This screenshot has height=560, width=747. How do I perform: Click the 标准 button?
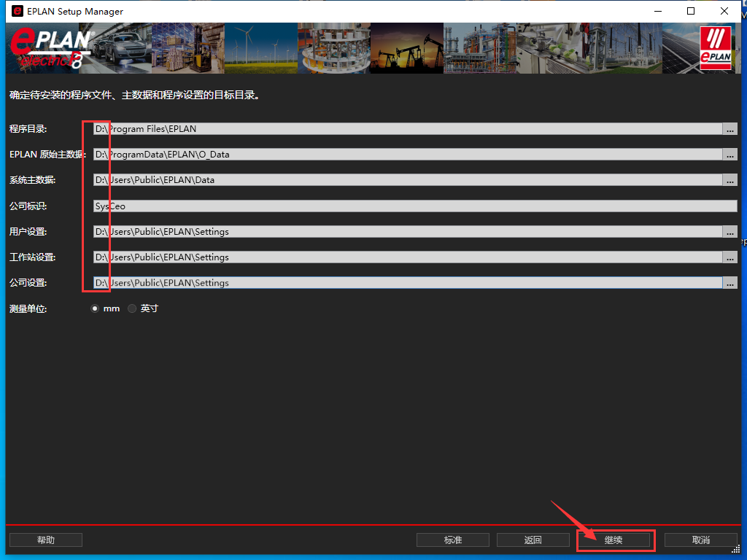453,540
